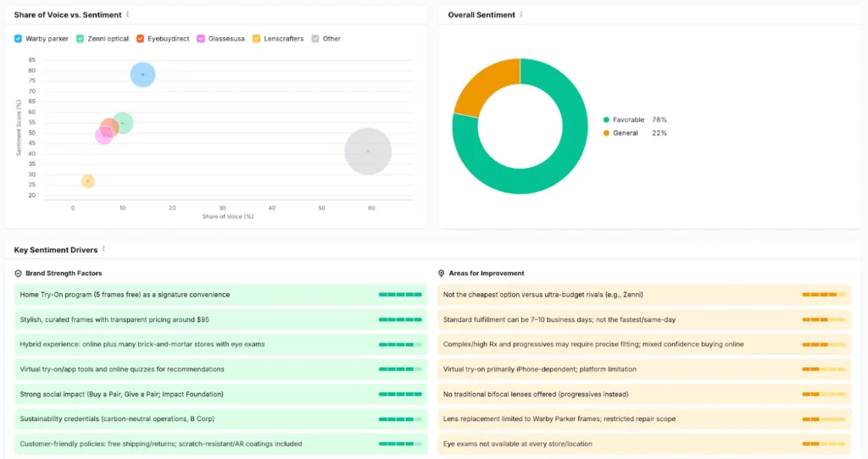This screenshot has height=459, width=868.
Task: Click severity bar for Complex/high Rx row
Action: click(824, 345)
